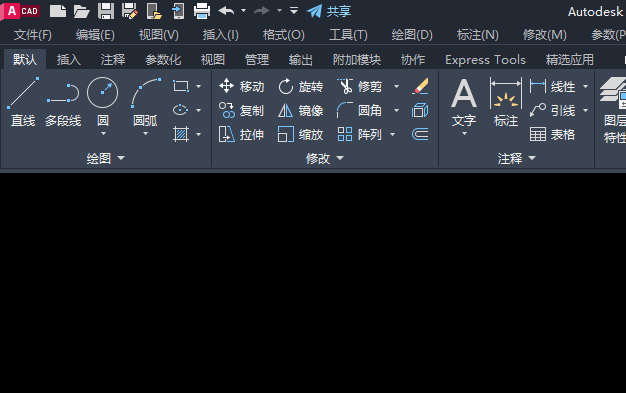Expand the 圆 (Circle) options arrow
Image resolution: width=626 pixels, height=393 pixels.
coord(103,133)
